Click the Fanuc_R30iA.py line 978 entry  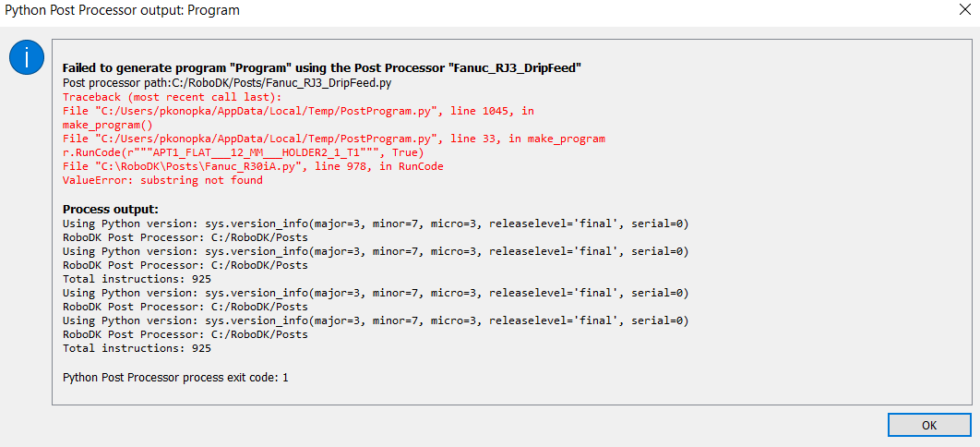tap(253, 166)
